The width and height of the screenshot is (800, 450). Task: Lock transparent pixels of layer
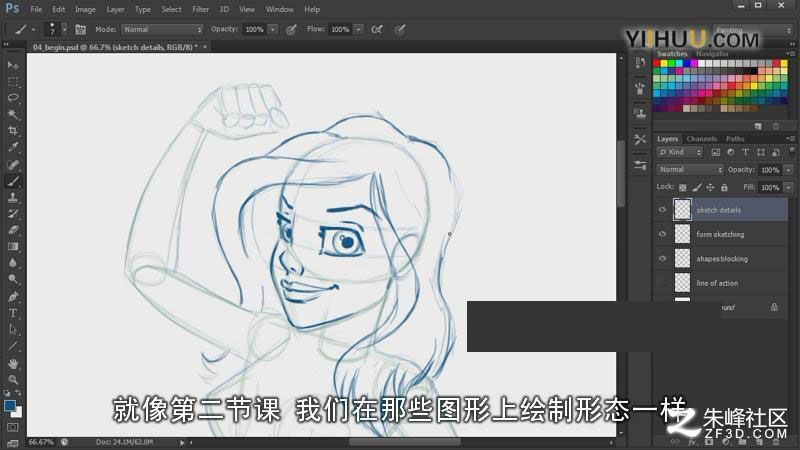tap(683, 187)
